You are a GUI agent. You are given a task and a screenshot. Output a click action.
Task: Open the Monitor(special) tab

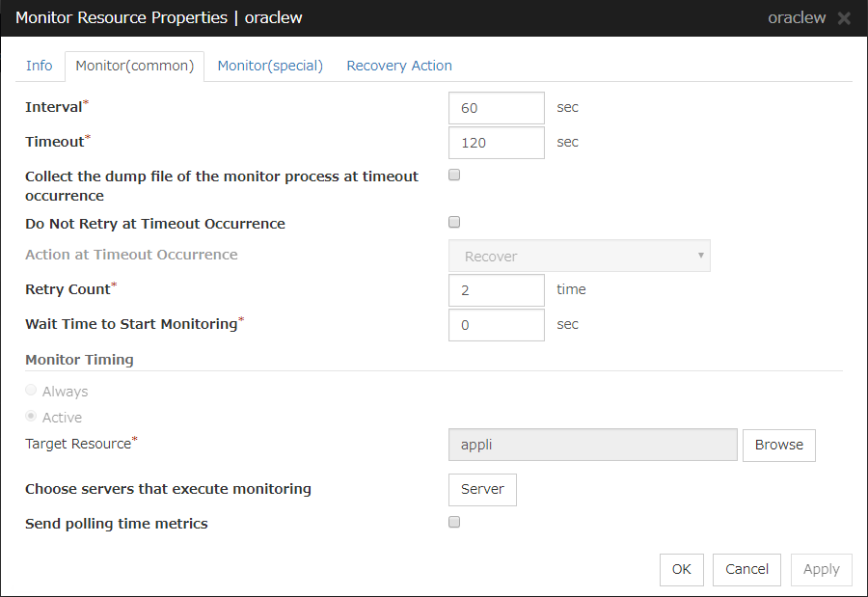pos(270,66)
